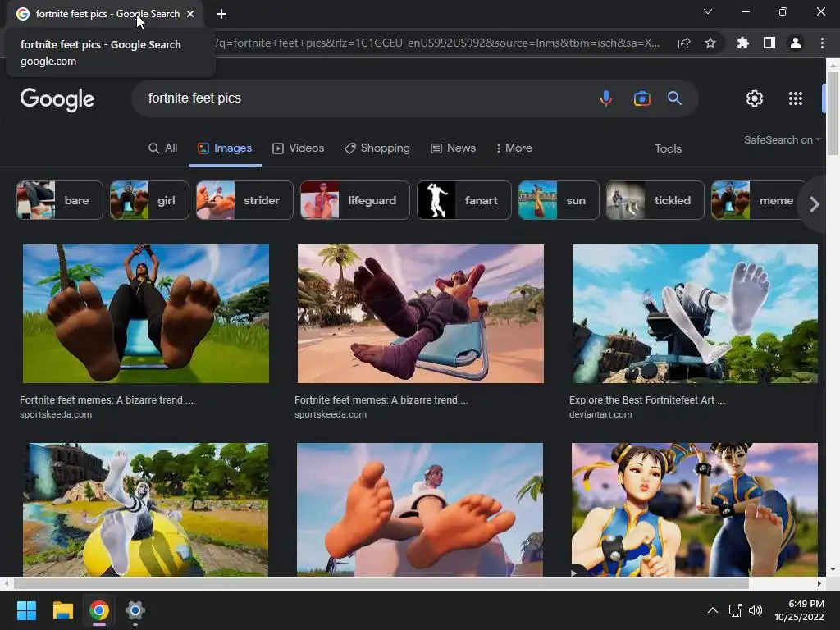Expand the More search options
This screenshot has height=630, width=840.
(x=514, y=148)
